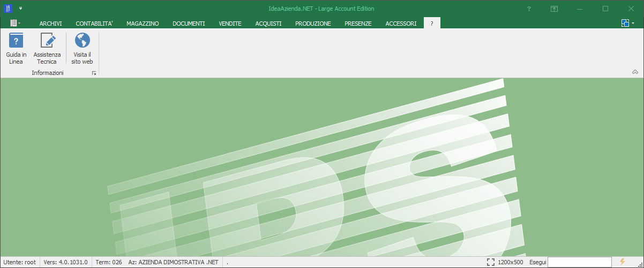Close the IdeaAzienda window
The height and width of the screenshot is (268, 644).
coord(631,9)
